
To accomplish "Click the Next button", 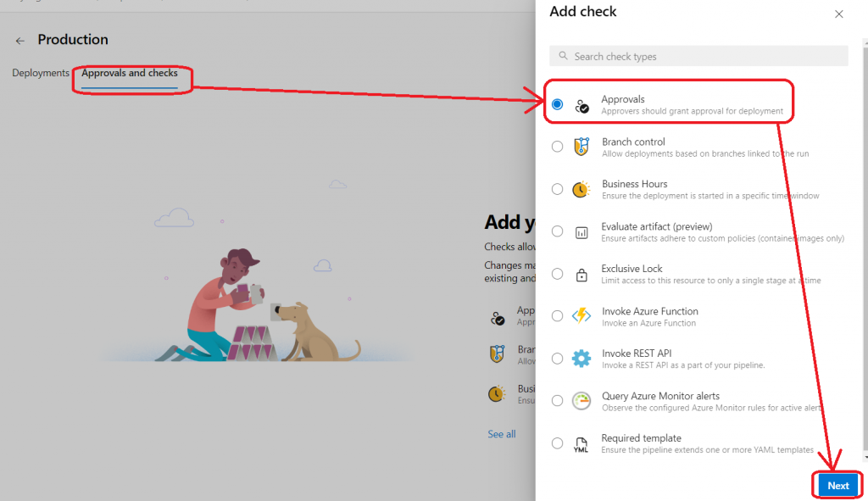I will [x=838, y=486].
